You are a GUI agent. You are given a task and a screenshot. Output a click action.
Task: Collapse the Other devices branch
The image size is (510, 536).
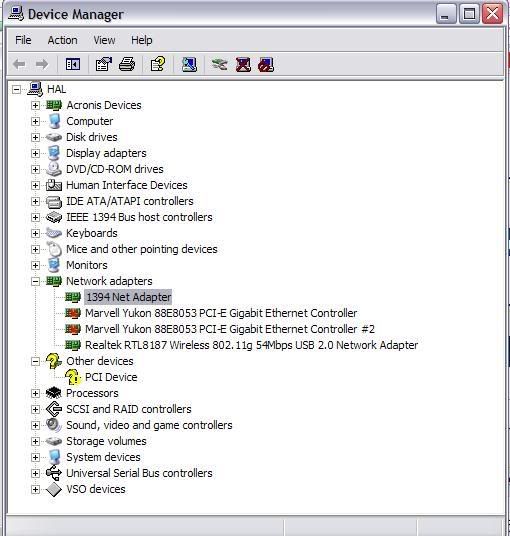click(x=35, y=361)
